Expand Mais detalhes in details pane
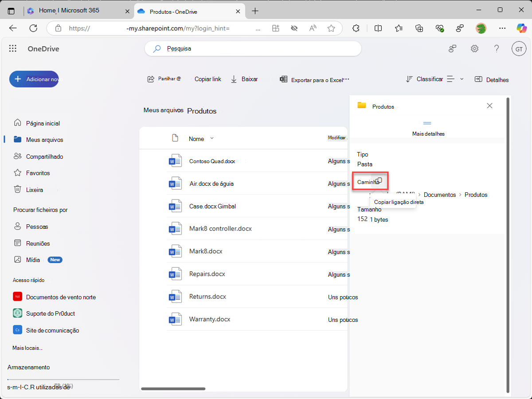Viewport: 532px width, 399px height. [428, 129]
